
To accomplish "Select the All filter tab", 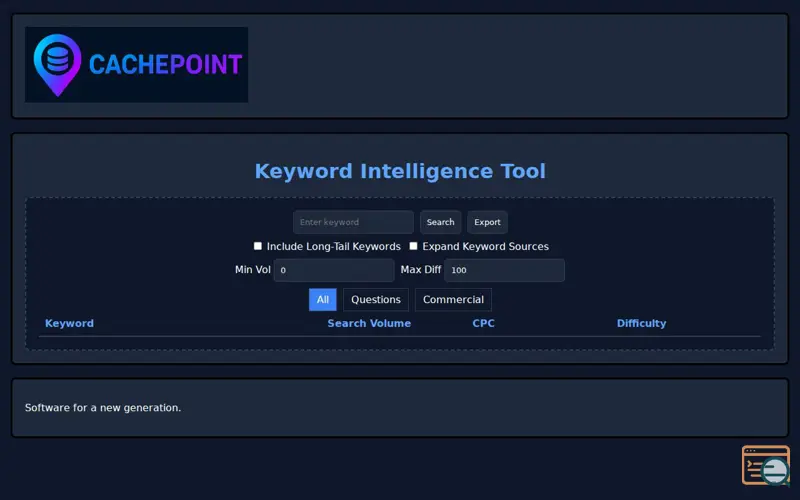I will point(322,299).
